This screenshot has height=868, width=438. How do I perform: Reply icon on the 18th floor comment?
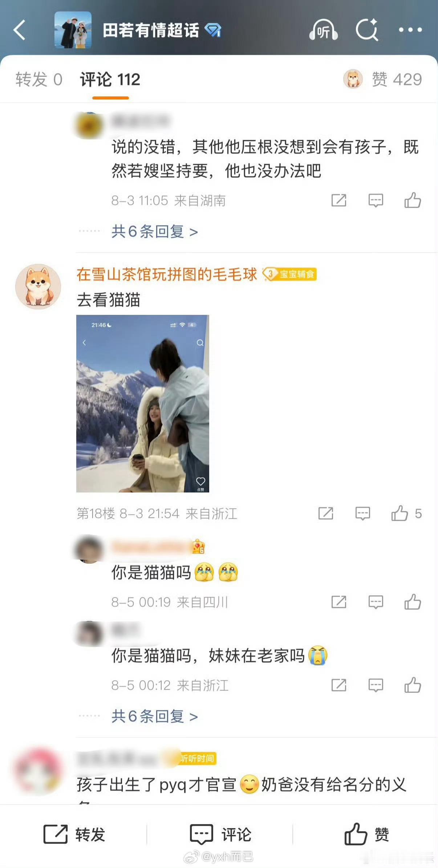(362, 514)
